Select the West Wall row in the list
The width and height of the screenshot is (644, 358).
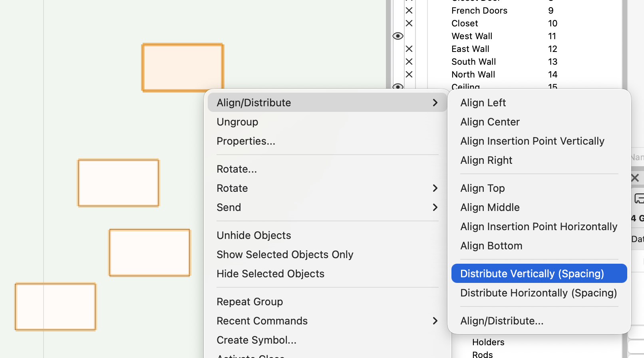[472, 36]
